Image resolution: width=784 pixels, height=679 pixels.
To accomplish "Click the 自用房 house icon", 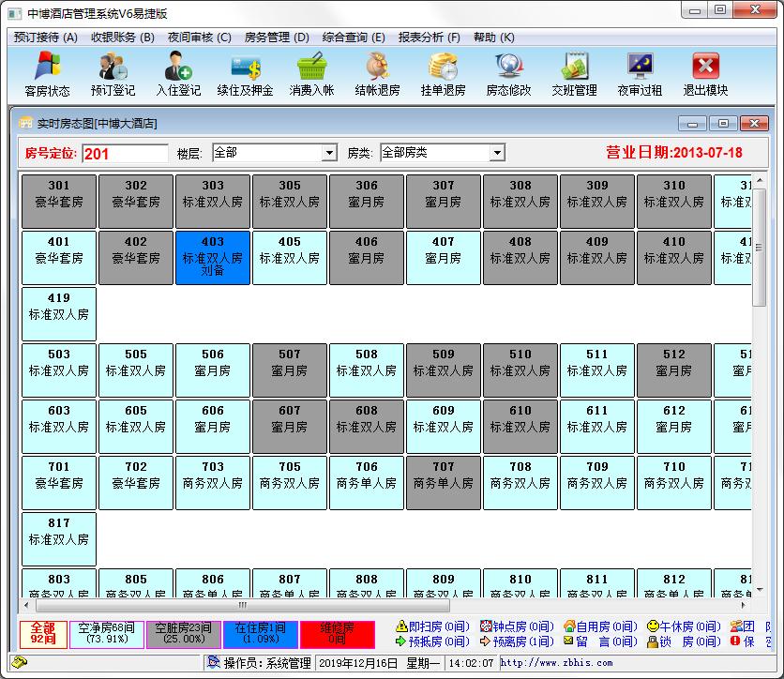I will pos(569,626).
